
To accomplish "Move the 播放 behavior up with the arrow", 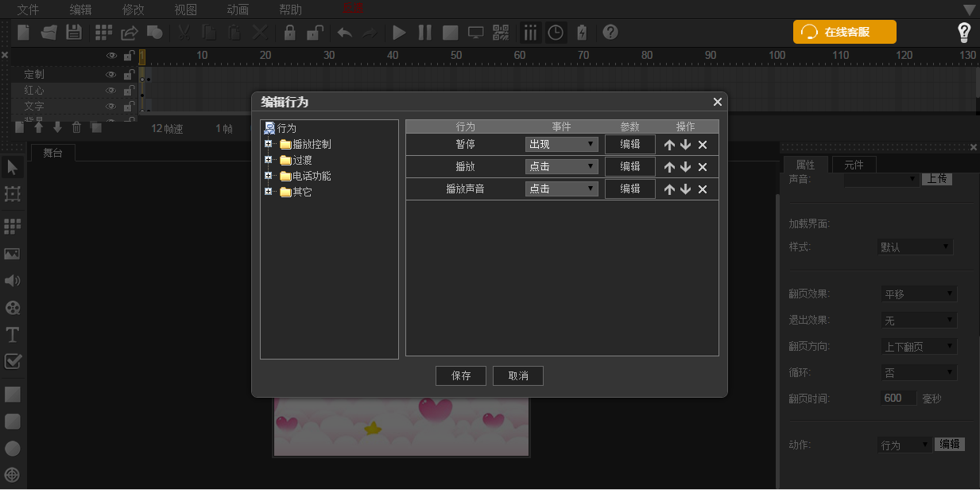I will [669, 167].
